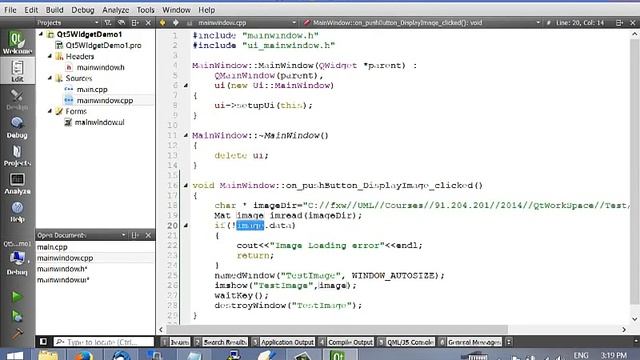This screenshot has height=360, width=640.
Task: Split the Projects pane
Action: tap(135, 23)
